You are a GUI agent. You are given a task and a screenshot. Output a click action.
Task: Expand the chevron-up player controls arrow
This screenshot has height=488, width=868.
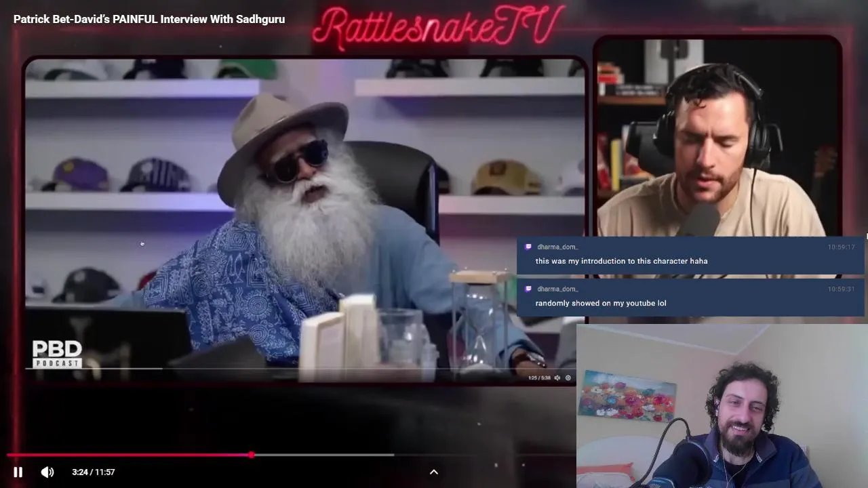434,472
